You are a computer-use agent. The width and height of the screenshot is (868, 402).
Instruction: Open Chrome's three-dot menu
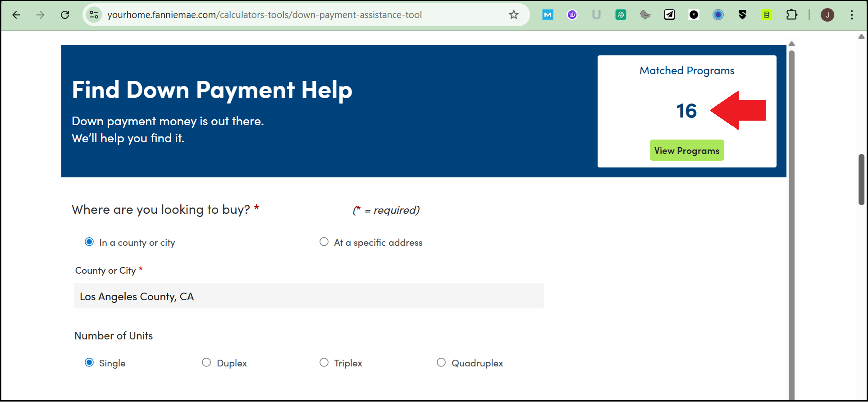852,15
